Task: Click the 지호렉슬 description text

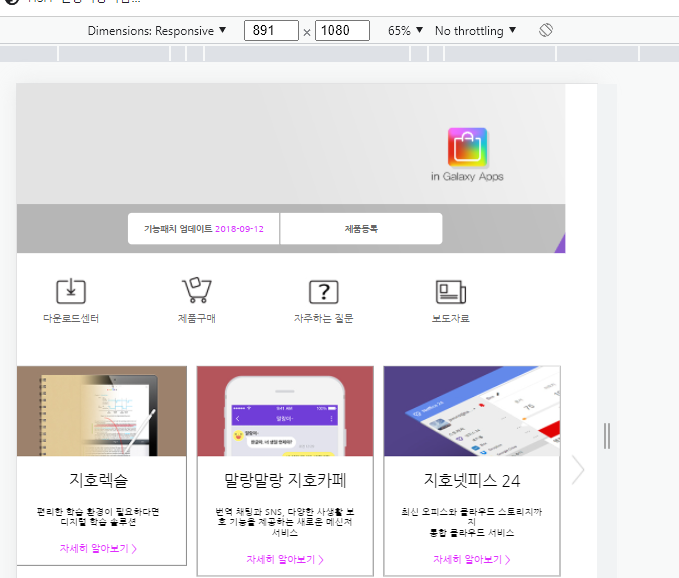Action: [98, 517]
